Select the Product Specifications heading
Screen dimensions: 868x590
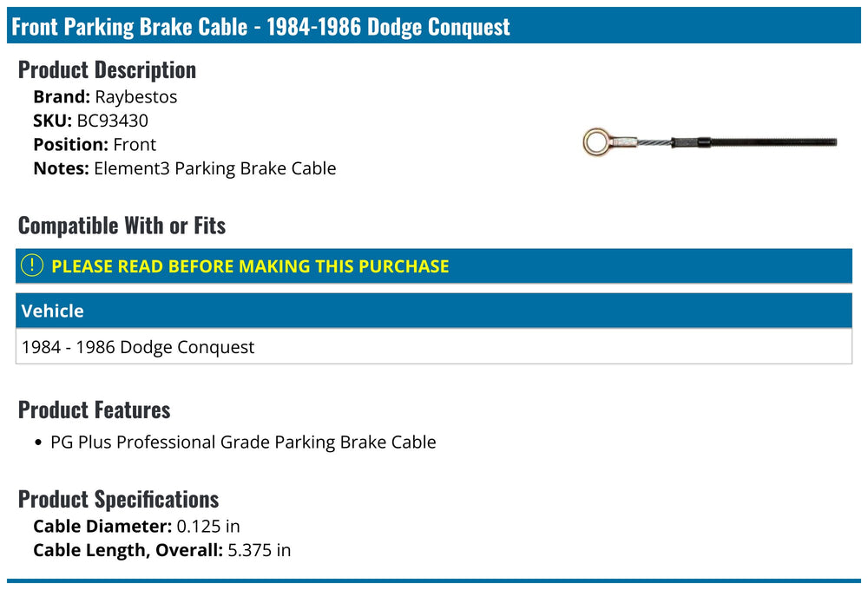118,499
